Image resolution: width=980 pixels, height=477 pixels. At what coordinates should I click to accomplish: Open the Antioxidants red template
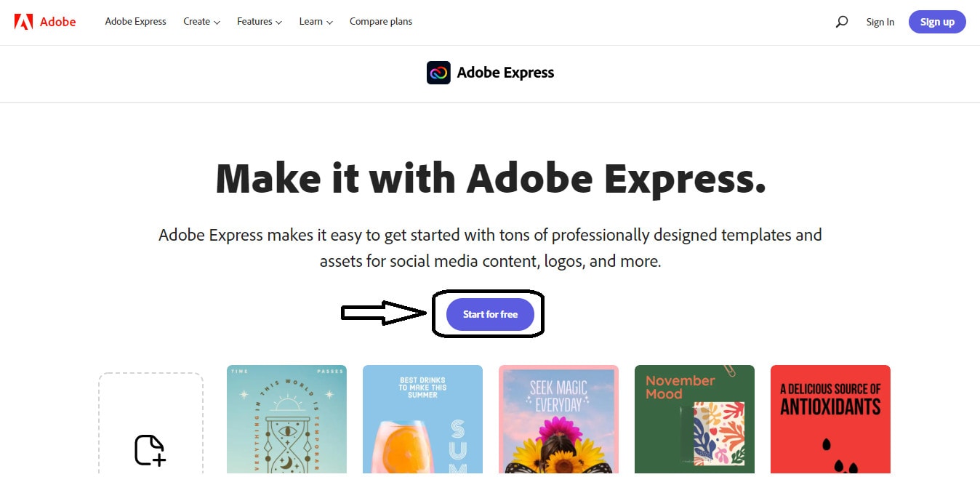tap(830, 420)
